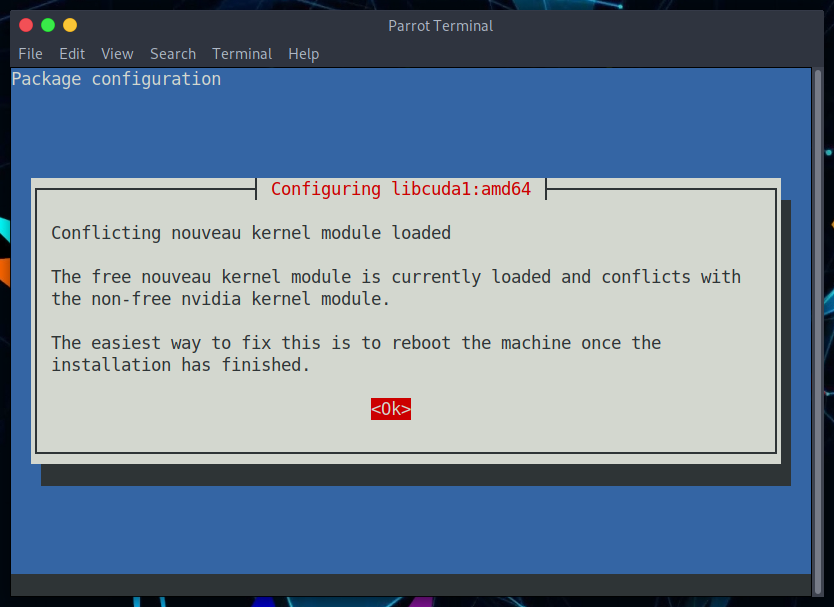Click the red close window button

25,25
